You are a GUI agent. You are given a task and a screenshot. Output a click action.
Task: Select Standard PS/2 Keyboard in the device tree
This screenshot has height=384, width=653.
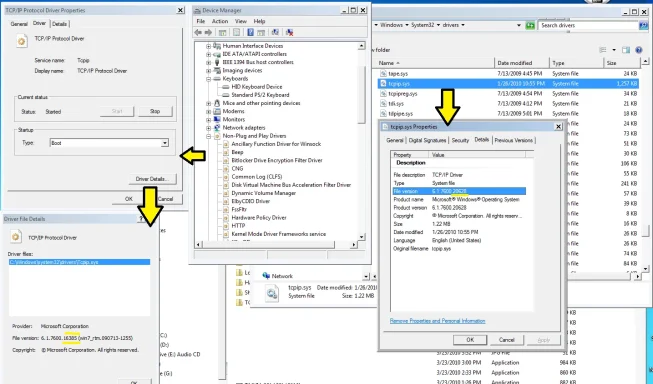point(260,95)
